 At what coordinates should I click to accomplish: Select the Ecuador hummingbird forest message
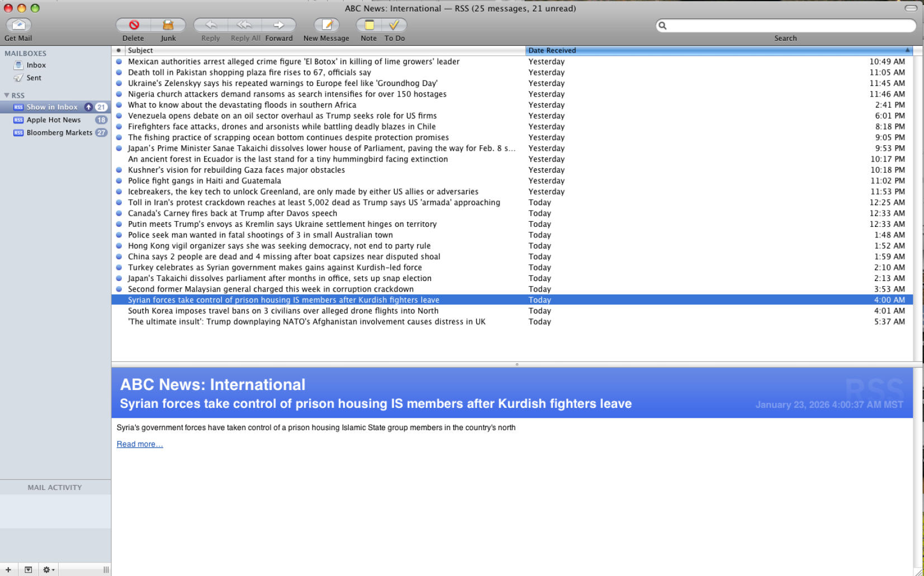pyautogui.click(x=512, y=159)
